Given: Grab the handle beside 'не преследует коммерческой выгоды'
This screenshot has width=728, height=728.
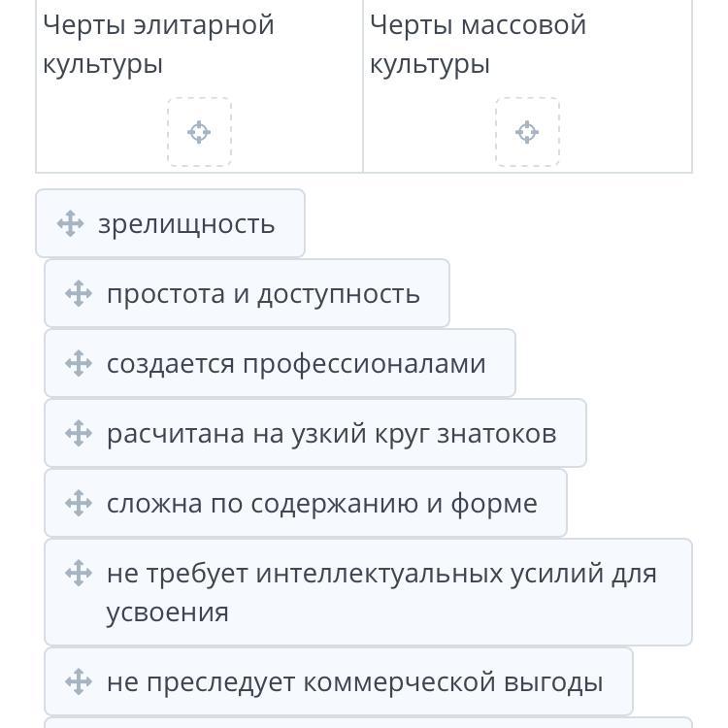Looking at the screenshot, I should click(x=79, y=681).
